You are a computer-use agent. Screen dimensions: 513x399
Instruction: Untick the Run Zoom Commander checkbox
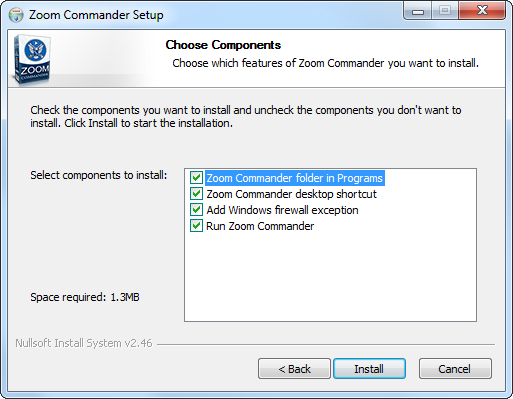(196, 226)
